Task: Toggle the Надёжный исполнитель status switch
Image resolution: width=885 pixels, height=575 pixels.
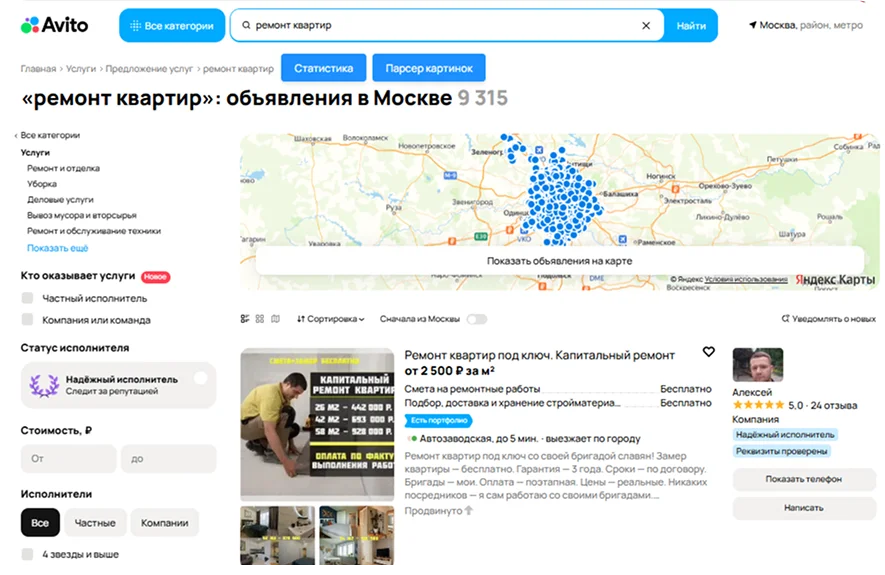Action: 200,379
